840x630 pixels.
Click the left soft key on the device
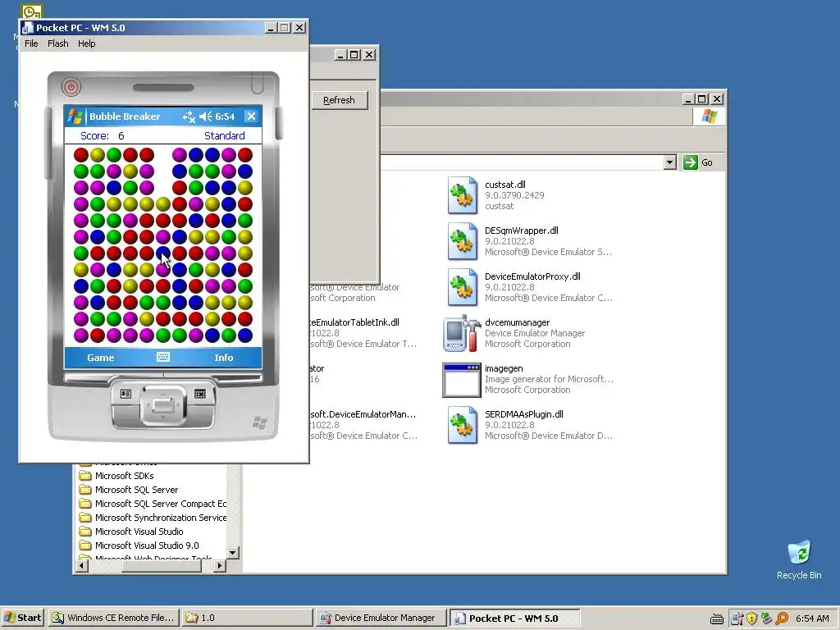(126, 395)
